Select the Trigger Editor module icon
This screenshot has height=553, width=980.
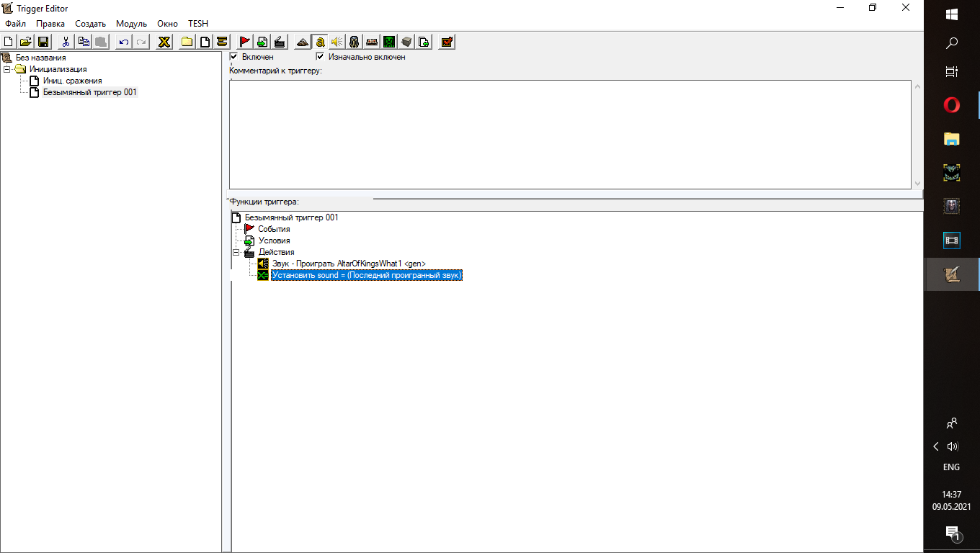(320, 42)
